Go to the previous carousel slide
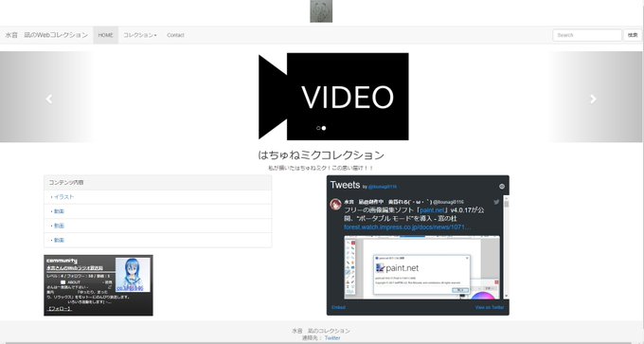The image size is (644, 344). [x=49, y=99]
